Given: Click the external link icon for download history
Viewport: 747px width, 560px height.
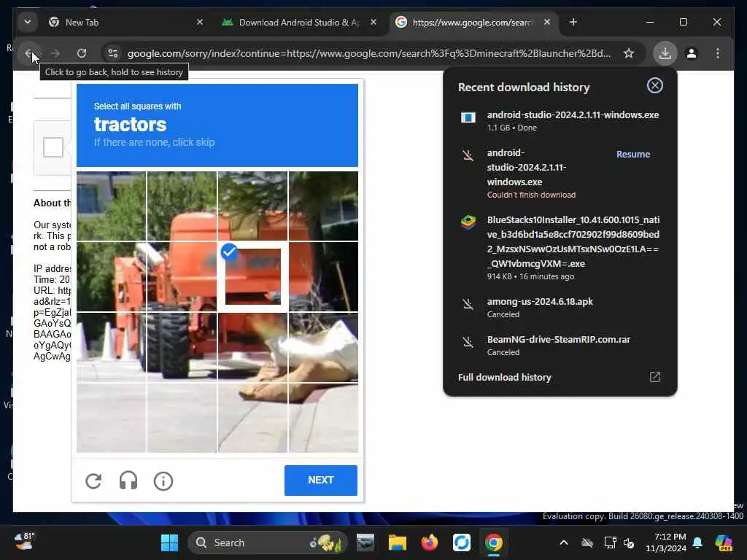Looking at the screenshot, I should click(x=654, y=377).
